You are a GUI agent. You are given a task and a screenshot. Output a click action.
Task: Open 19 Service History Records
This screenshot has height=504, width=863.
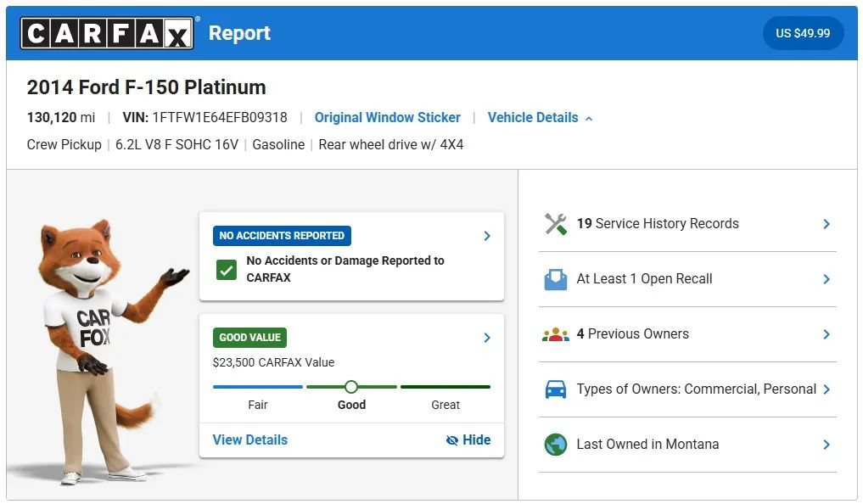pyautogui.click(x=687, y=224)
